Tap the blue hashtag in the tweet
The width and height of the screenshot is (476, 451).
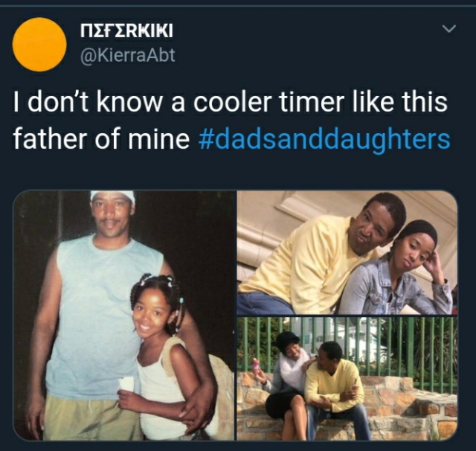324,138
